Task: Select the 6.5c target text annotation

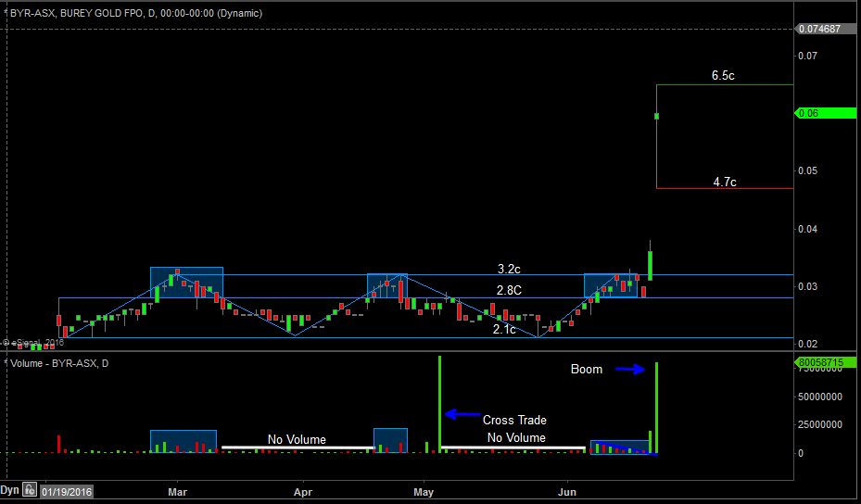Action: [723, 76]
